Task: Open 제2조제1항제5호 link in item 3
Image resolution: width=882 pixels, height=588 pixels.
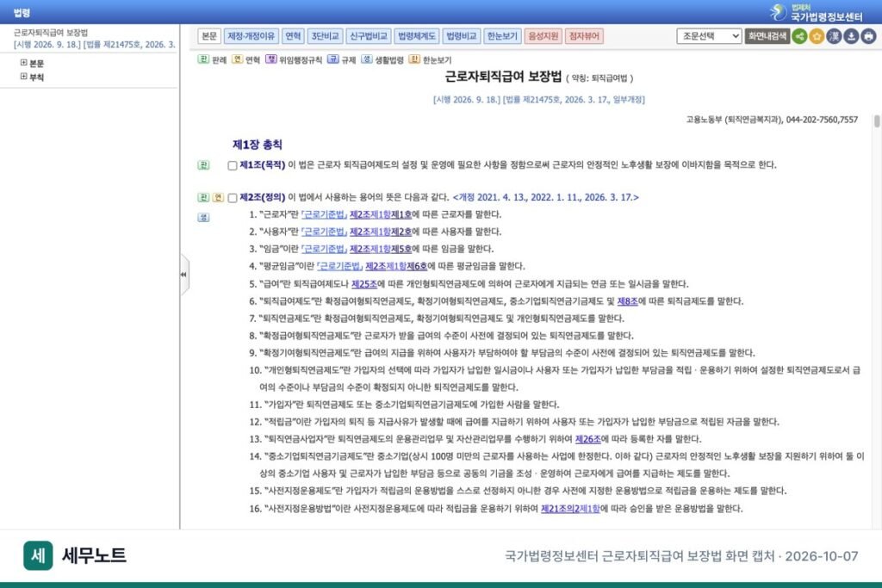Action: click(381, 249)
